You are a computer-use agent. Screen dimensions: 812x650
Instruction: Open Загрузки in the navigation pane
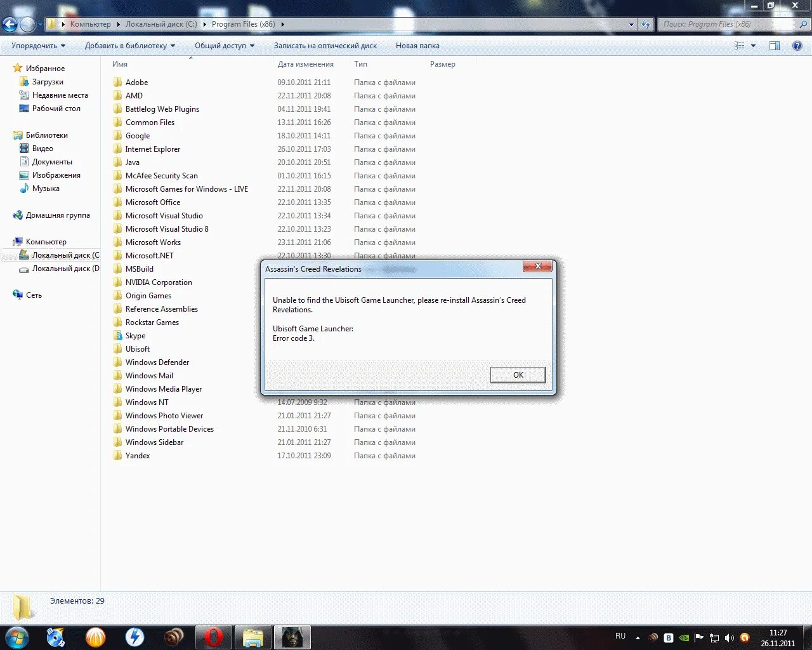point(48,82)
